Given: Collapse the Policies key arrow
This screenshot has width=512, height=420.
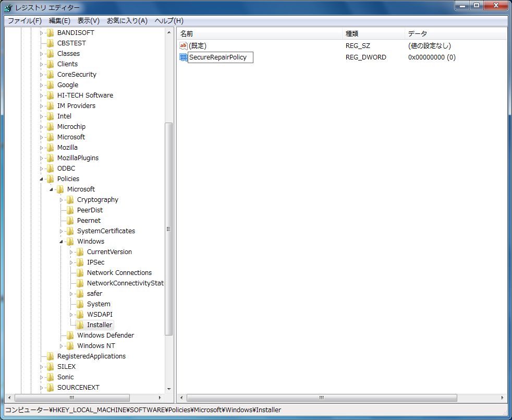Looking at the screenshot, I should pos(42,179).
